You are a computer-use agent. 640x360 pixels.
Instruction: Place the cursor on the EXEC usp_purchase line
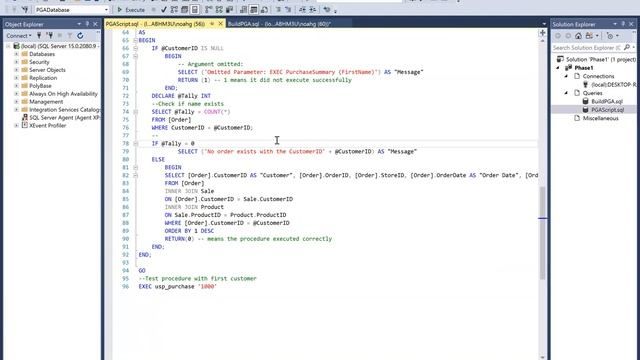click(x=178, y=287)
